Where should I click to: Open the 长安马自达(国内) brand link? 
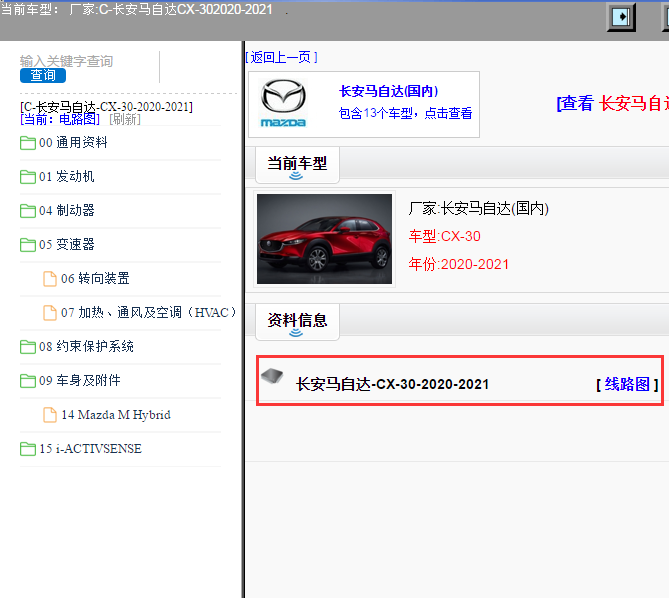(388, 91)
